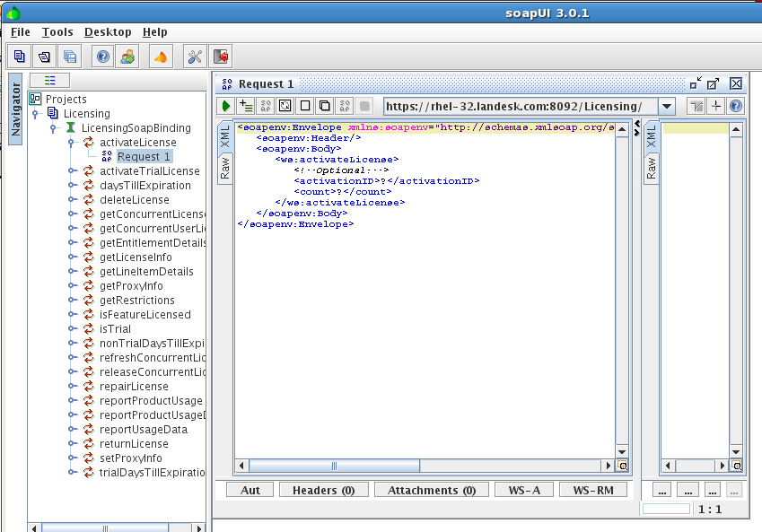Click the WS-RM button
The image size is (762, 532).
tap(593, 490)
